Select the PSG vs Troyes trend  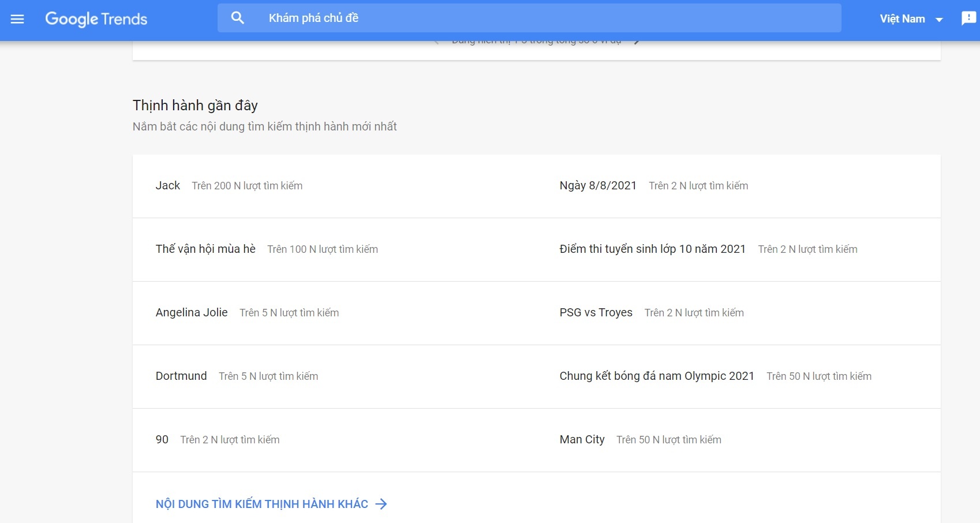click(x=596, y=312)
